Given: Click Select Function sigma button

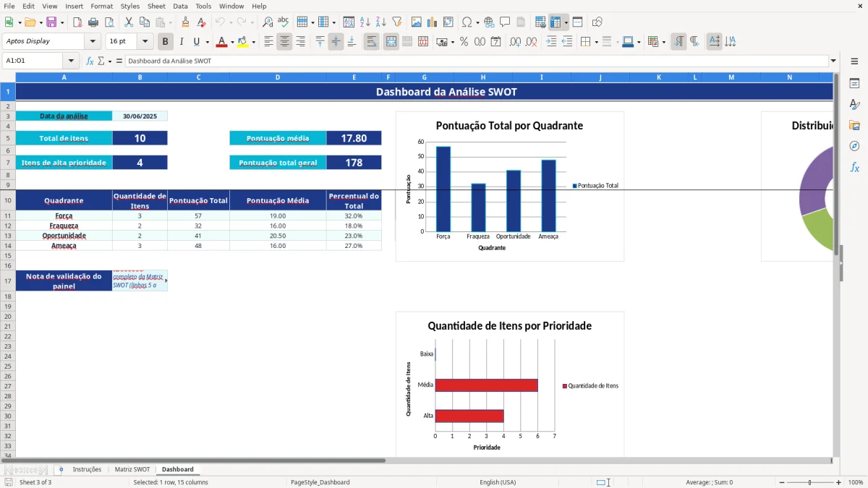Looking at the screenshot, I should (101, 61).
